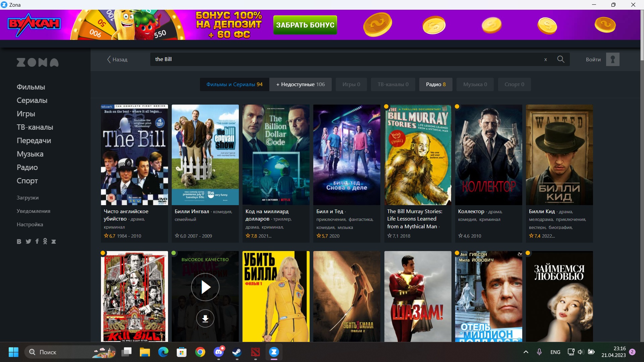This screenshot has height=362, width=644.
Task: Click the VK social icon
Action: pyautogui.click(x=19, y=241)
